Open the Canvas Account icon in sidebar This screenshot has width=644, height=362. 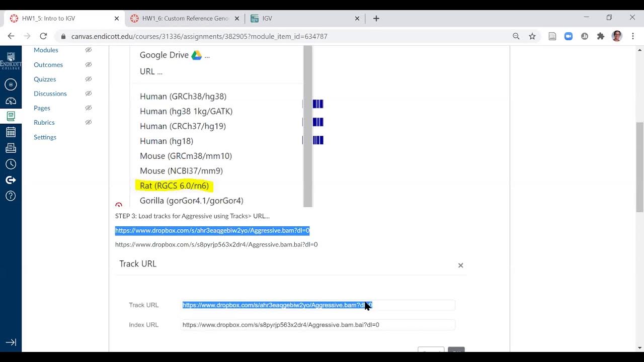(x=11, y=84)
